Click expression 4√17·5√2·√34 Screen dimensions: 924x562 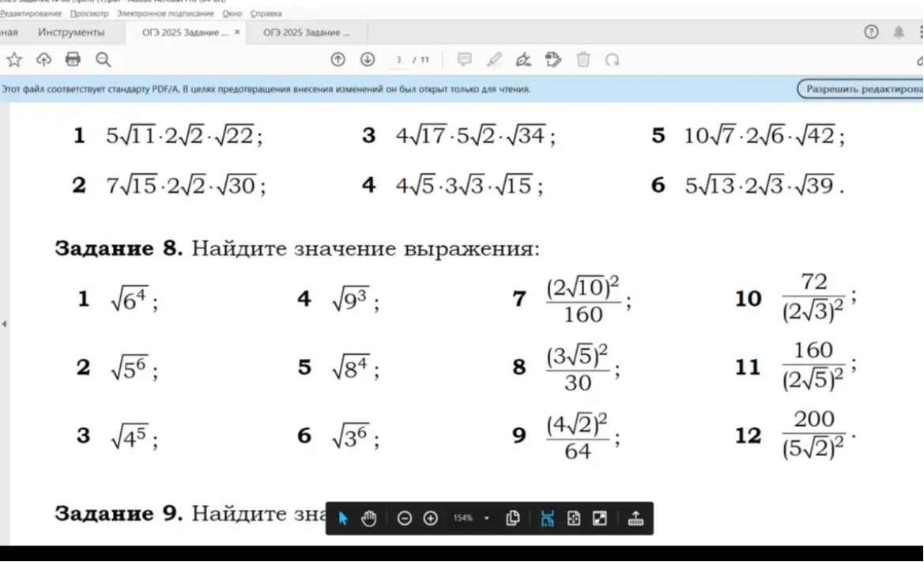[476, 135]
